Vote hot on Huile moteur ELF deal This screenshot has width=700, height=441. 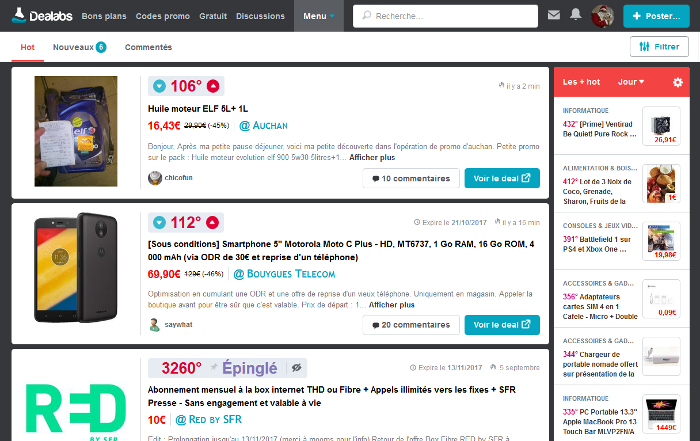point(213,86)
